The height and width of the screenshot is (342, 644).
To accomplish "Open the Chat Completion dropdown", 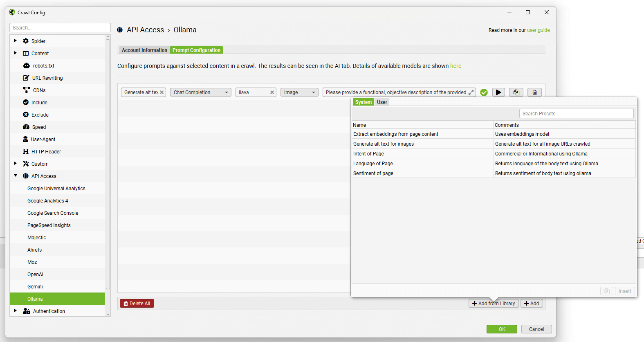I will [x=200, y=92].
